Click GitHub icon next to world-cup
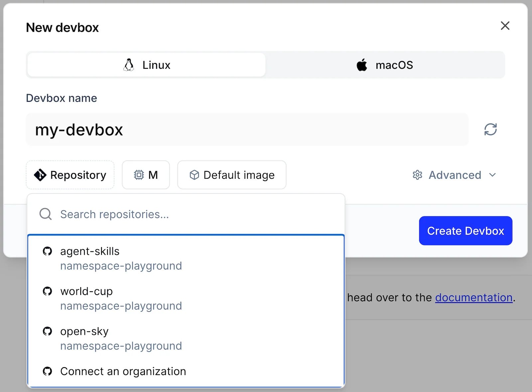The height and width of the screenshot is (392, 532). tap(48, 291)
